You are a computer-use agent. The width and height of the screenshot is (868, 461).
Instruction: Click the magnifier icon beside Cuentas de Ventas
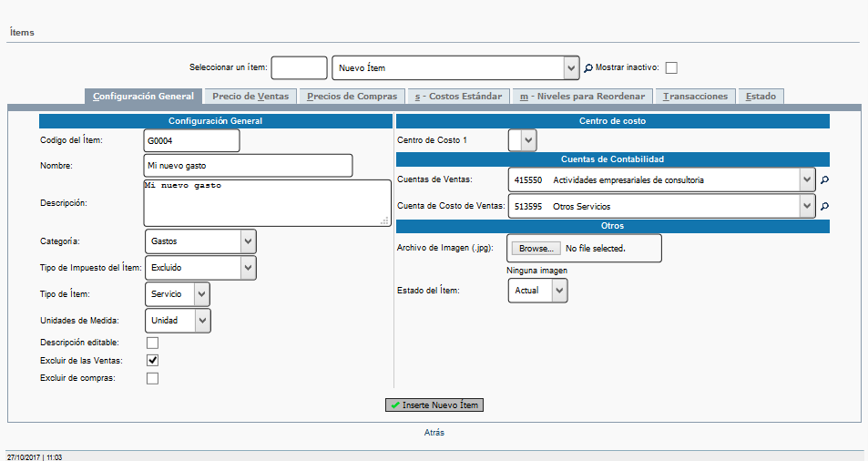click(x=824, y=180)
